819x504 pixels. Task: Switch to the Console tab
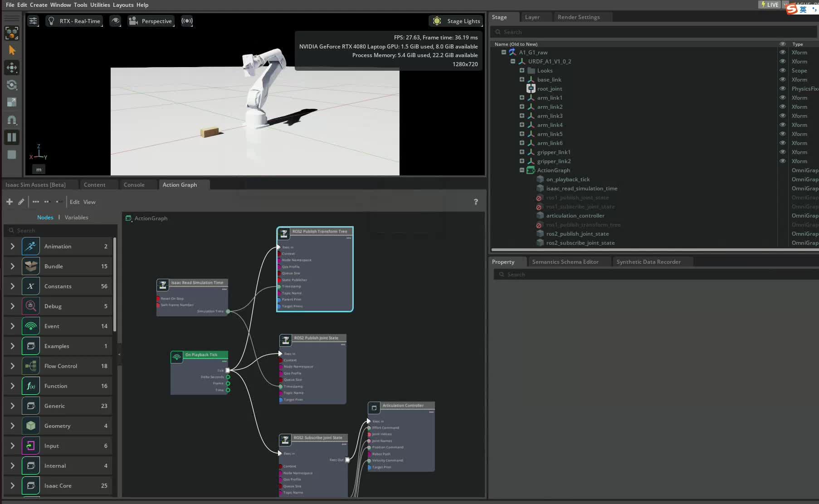click(133, 184)
